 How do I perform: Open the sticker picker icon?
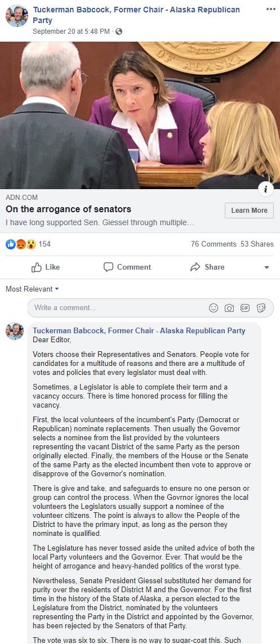pyautogui.click(x=261, y=308)
